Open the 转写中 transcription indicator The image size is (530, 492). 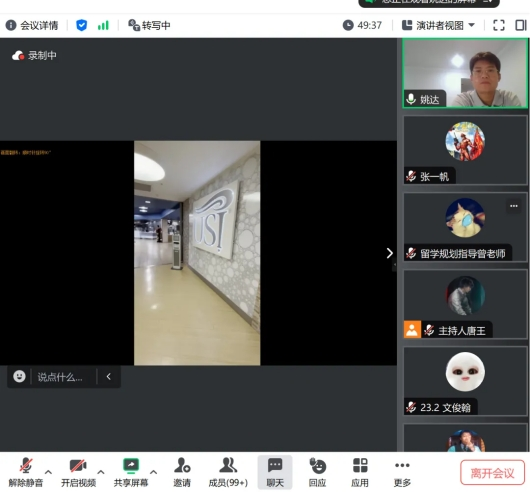(149, 25)
